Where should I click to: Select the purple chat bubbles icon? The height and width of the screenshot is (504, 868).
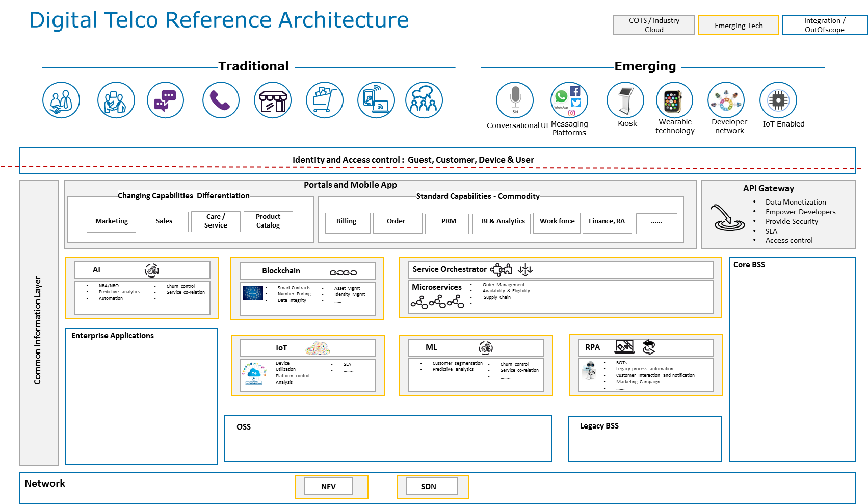click(x=165, y=100)
